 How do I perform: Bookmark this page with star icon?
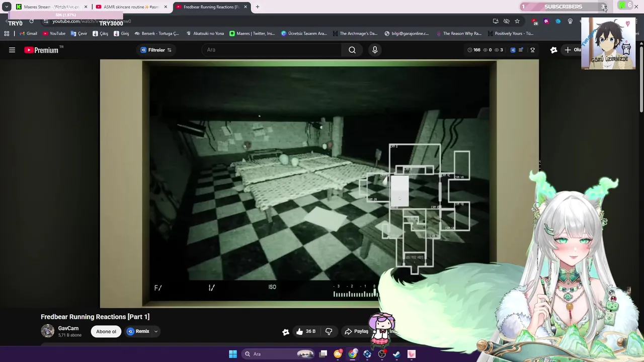tap(517, 21)
